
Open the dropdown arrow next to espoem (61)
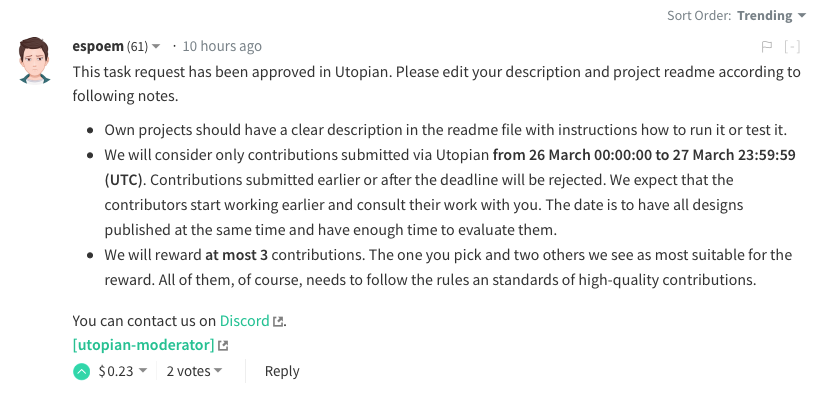(156, 47)
